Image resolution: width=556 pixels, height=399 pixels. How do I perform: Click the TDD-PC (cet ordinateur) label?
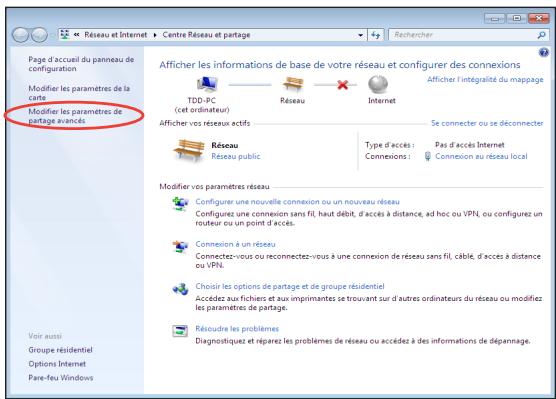click(x=202, y=105)
